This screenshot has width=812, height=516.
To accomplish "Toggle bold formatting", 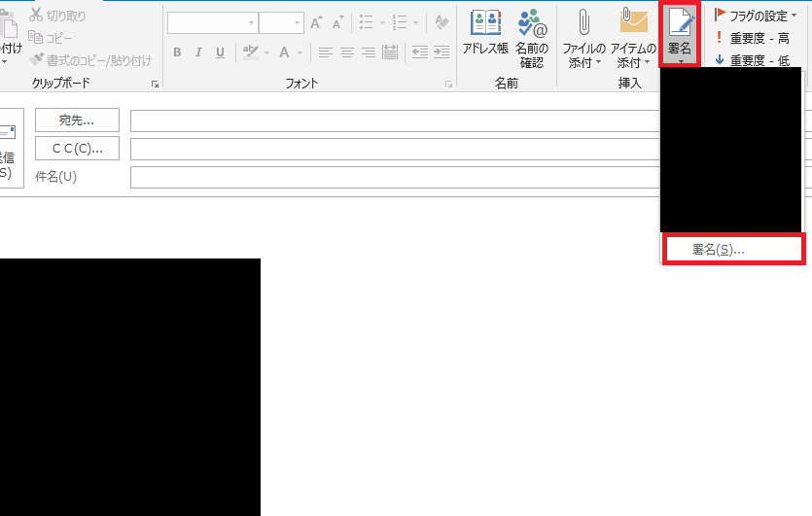I will pyautogui.click(x=177, y=52).
